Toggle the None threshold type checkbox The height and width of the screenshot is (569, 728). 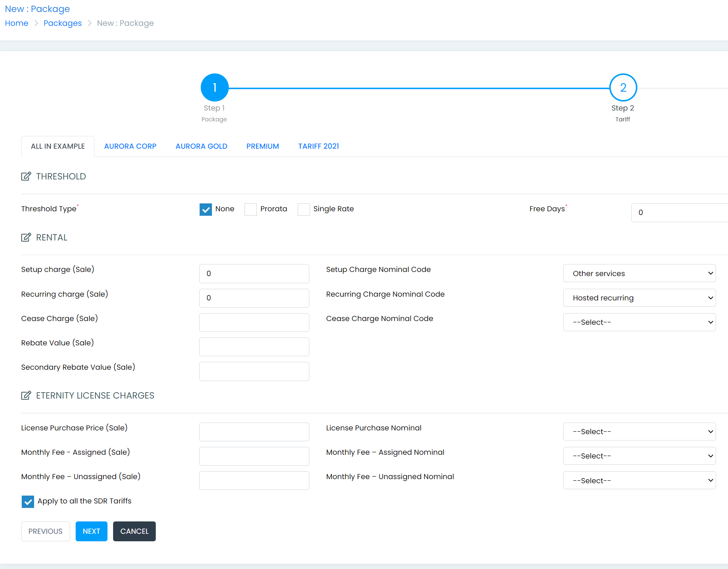coord(206,209)
